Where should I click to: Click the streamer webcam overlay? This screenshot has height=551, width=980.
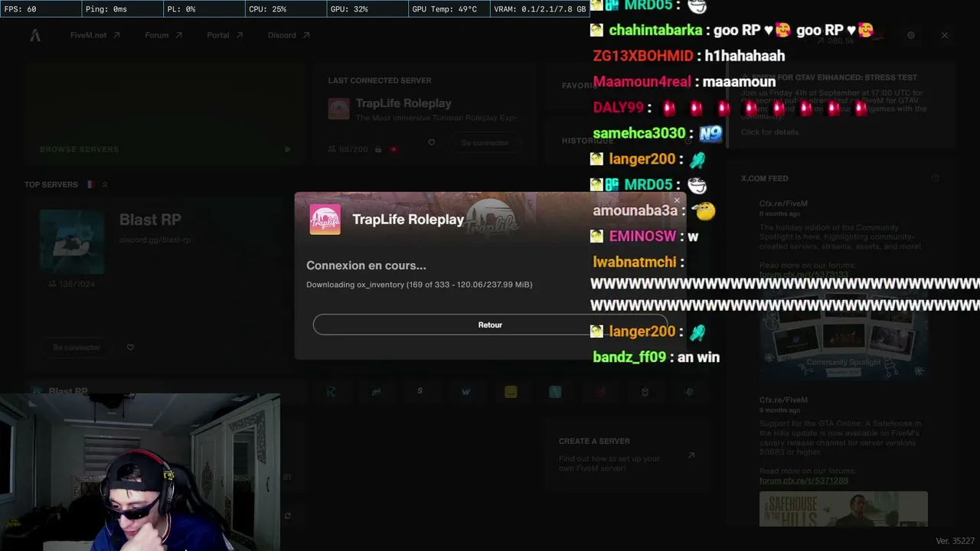(140, 472)
